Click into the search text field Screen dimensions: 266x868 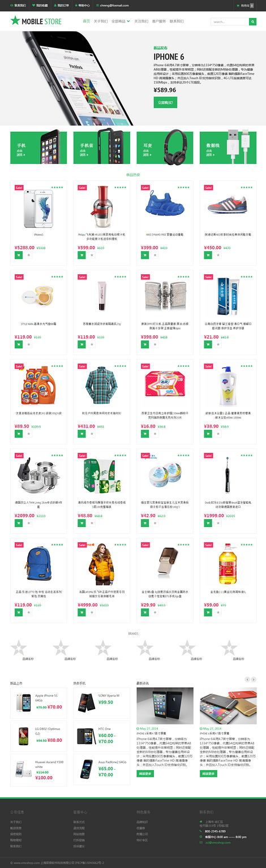tap(230, 21)
